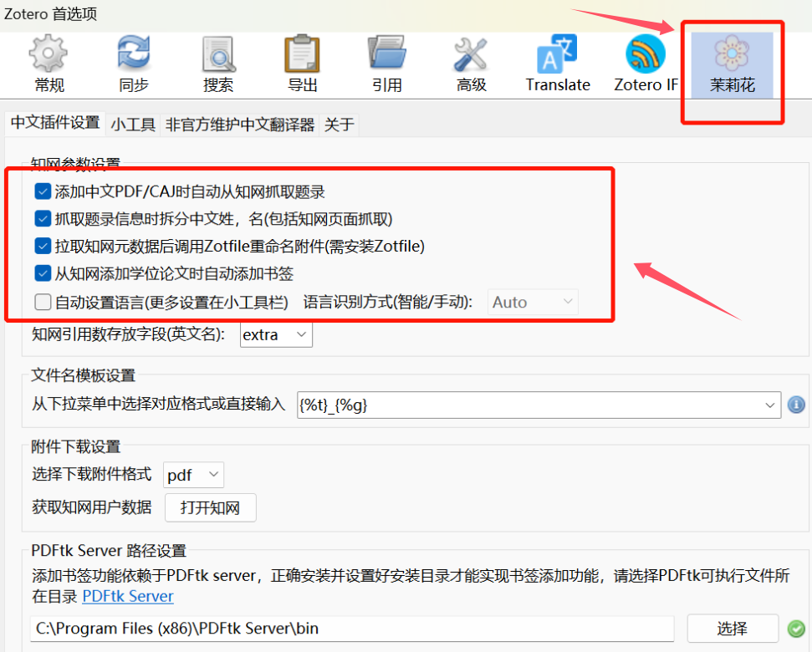This screenshot has width=812, height=652.
Task: Open the 知网引用数存放字段 extra dropdown
Action: pos(276,335)
